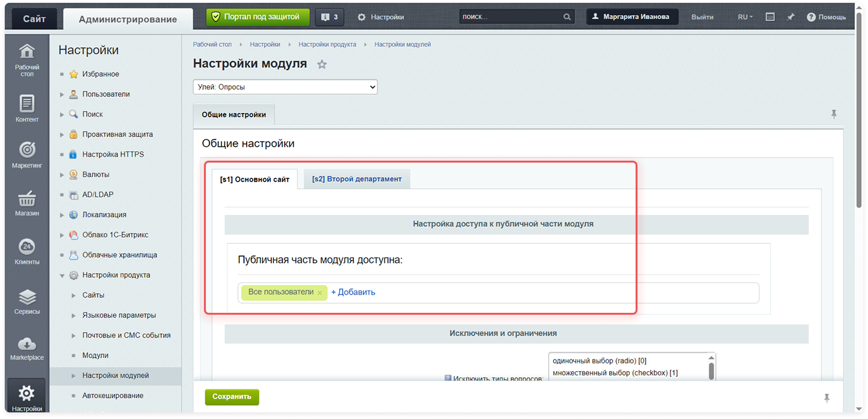Select одиночный выбор (radio) in the list
The height and width of the screenshot is (419, 868).
[600, 361]
